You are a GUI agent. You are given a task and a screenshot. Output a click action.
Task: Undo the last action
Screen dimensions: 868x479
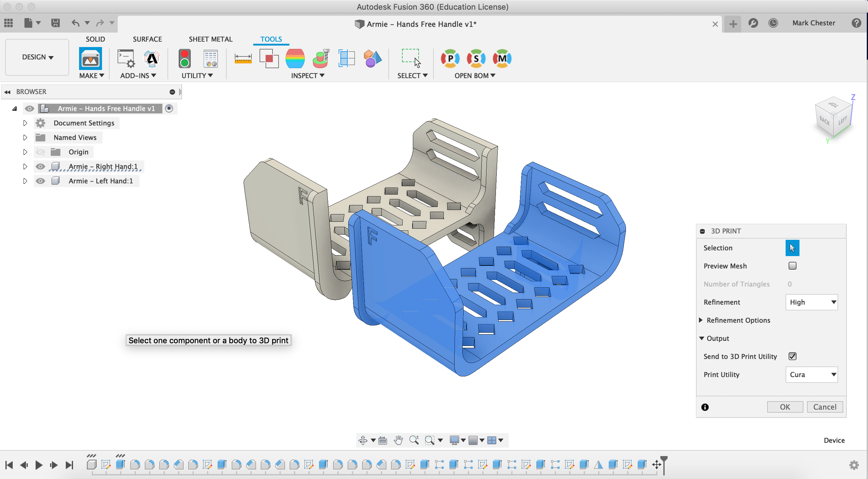(x=75, y=23)
